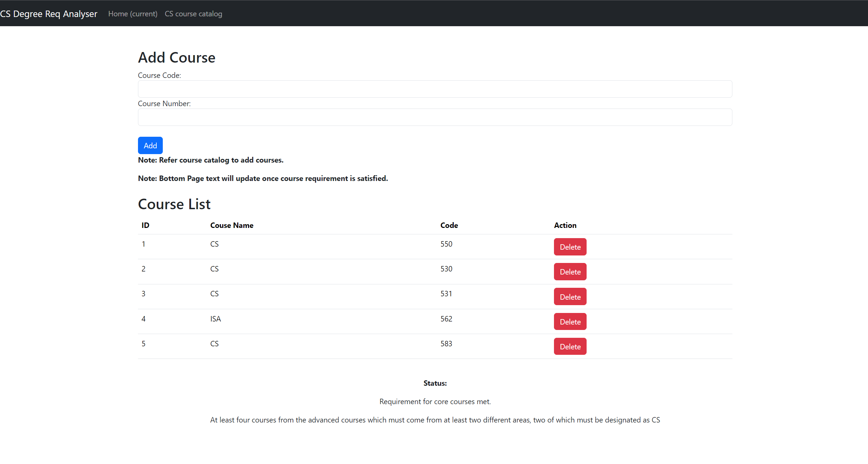
Task: Click the Course List heading
Action: [x=174, y=204]
